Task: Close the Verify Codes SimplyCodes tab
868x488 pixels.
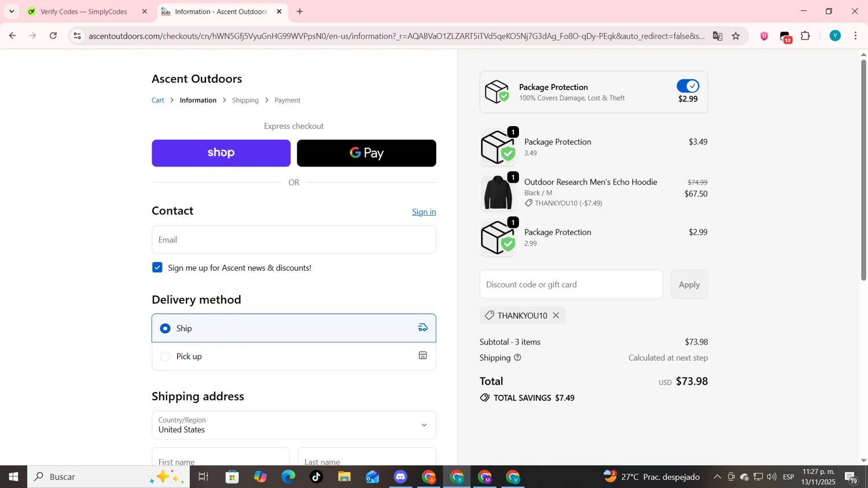Action: (x=145, y=12)
